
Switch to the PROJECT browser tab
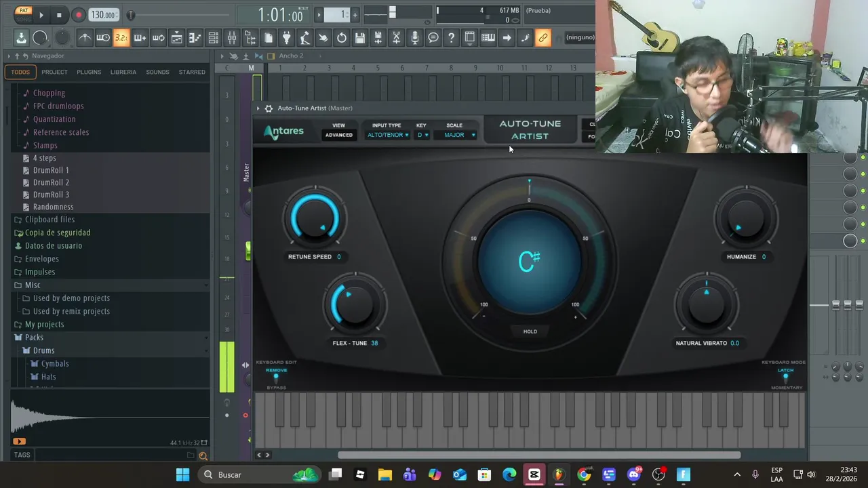point(54,72)
